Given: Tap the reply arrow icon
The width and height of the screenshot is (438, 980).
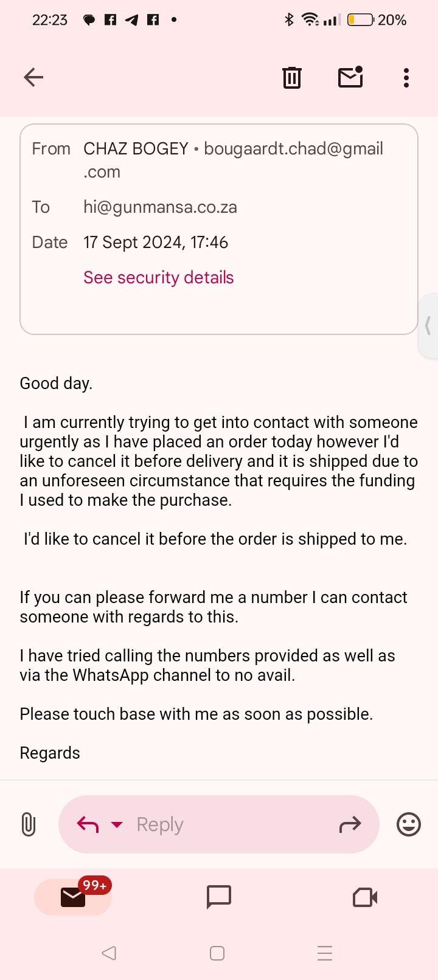Looking at the screenshot, I should pos(88,824).
